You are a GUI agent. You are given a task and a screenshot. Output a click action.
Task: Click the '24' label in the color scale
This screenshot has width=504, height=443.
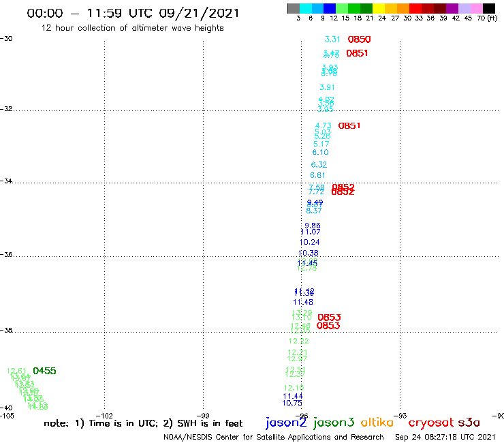click(x=382, y=18)
